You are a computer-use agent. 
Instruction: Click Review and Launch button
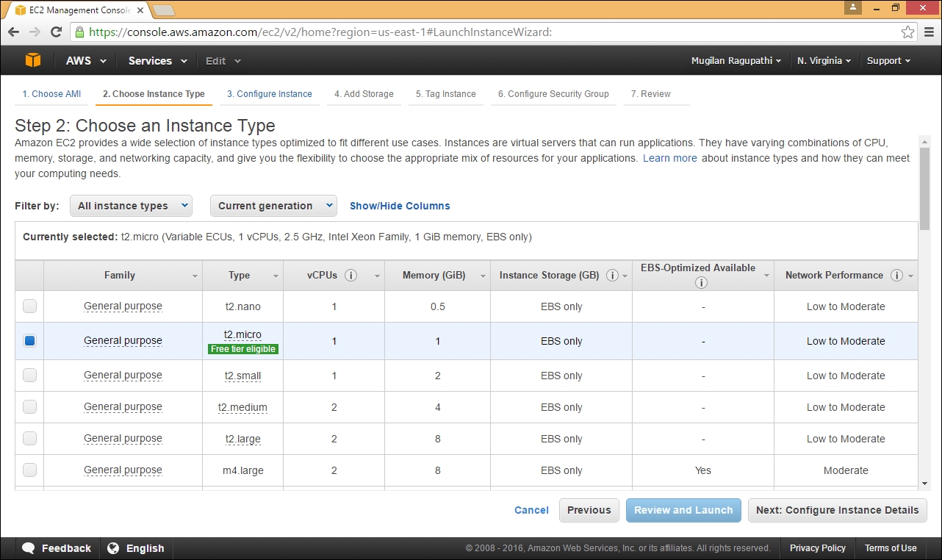point(683,510)
